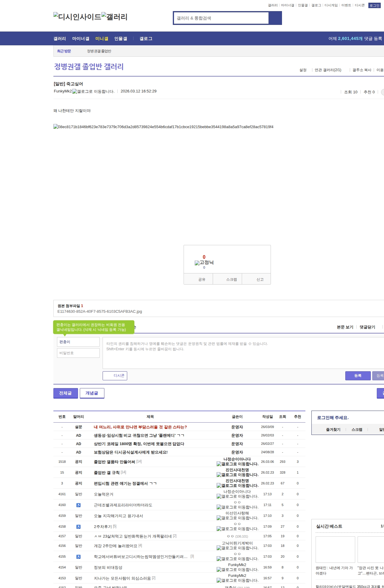Viewport: 384px width, 588px height.
Task: Expand post content via 본문 보기
Action: 345,327
